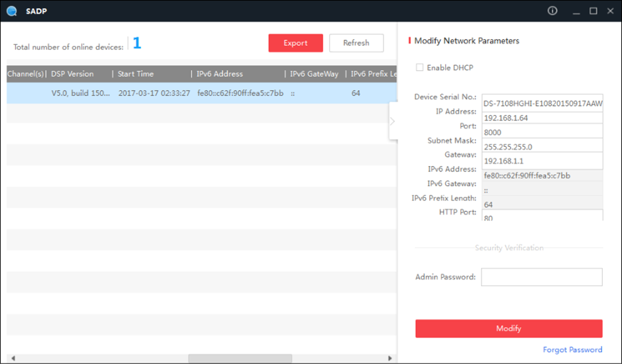Open the info icon in title bar

click(552, 11)
